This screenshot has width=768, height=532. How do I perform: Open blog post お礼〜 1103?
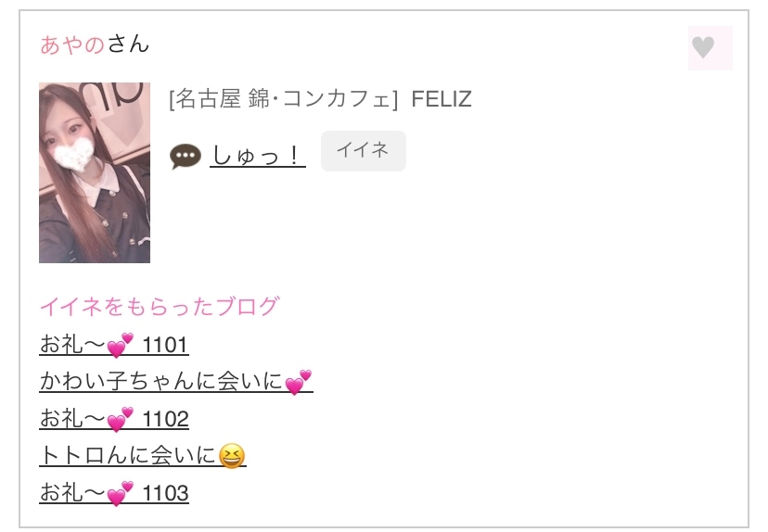pos(114,493)
